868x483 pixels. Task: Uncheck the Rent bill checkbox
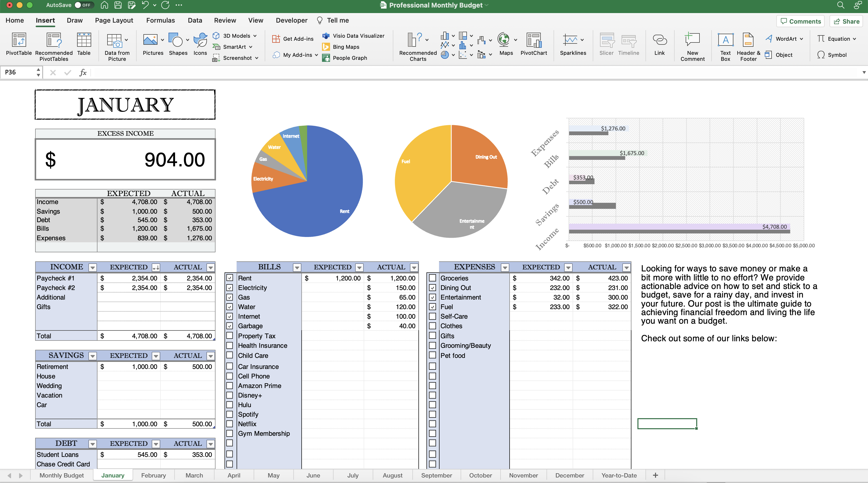230,278
